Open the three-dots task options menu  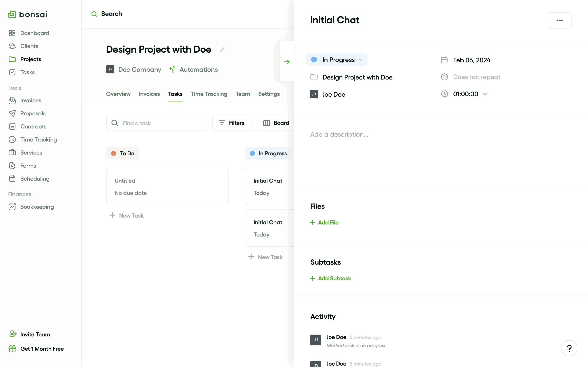559,20
